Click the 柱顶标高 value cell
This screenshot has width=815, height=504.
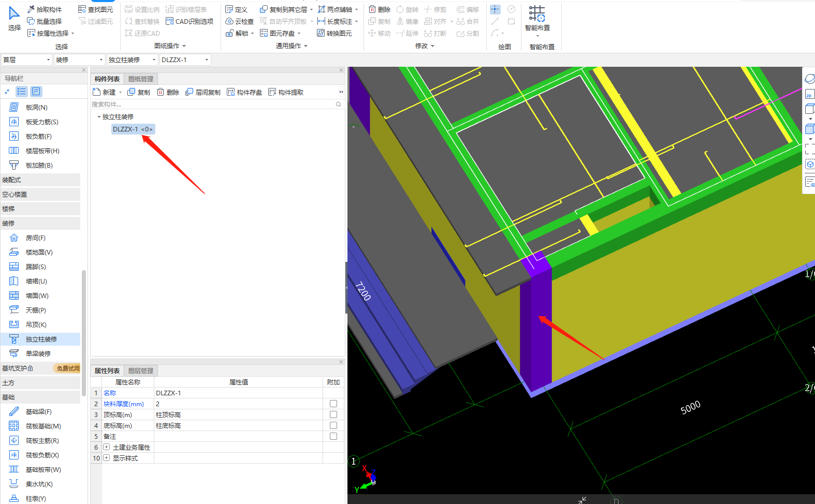(x=238, y=414)
